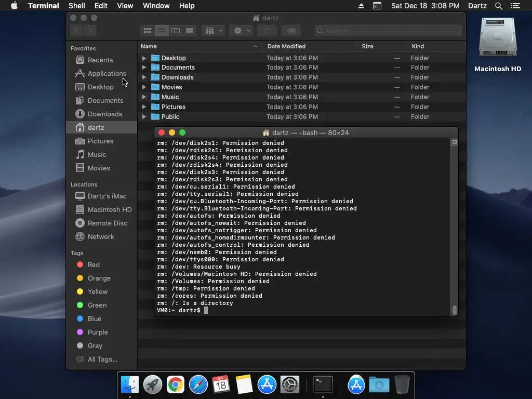Image resolution: width=532 pixels, height=399 pixels.
Task: Click the Finder forward arrow
Action: pos(90,31)
